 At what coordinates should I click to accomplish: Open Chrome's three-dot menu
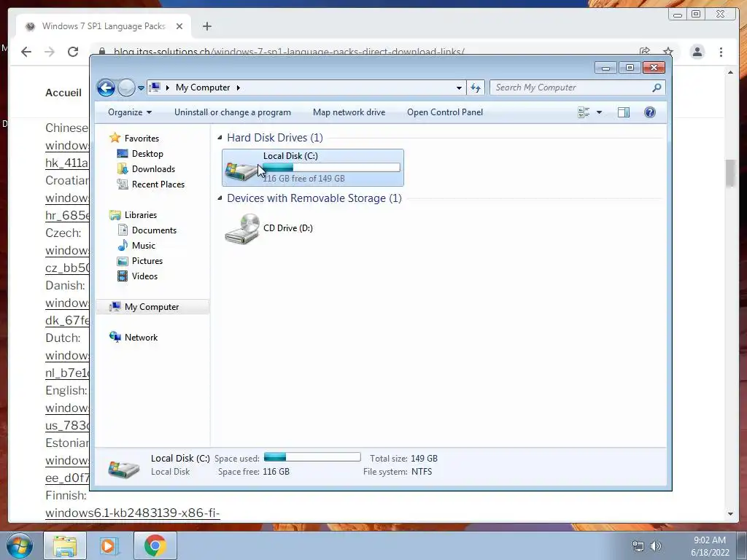[721, 52]
